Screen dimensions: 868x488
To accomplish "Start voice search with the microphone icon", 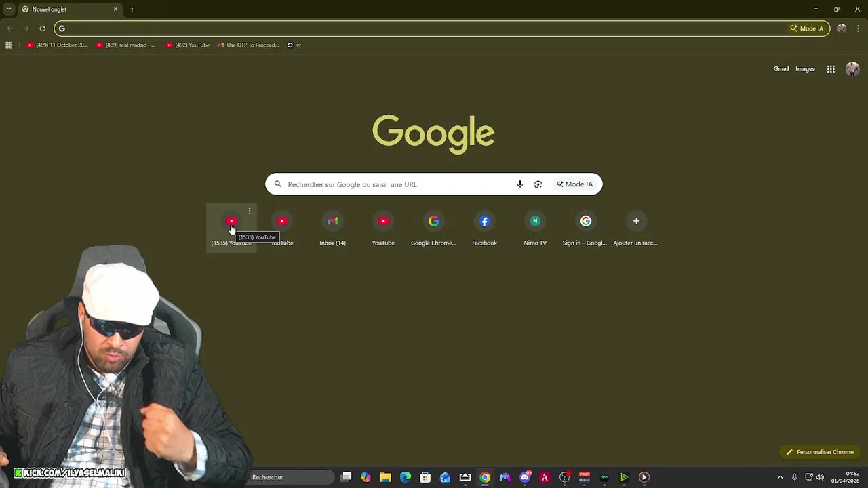I will click(x=520, y=184).
